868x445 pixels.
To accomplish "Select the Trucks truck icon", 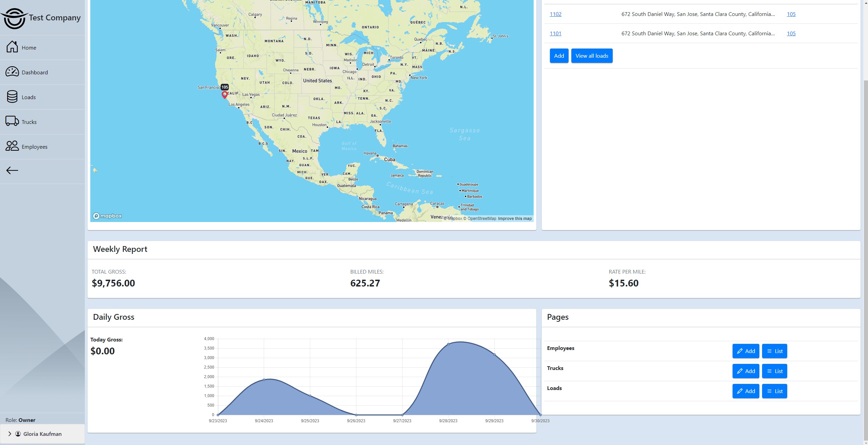I will (12, 121).
